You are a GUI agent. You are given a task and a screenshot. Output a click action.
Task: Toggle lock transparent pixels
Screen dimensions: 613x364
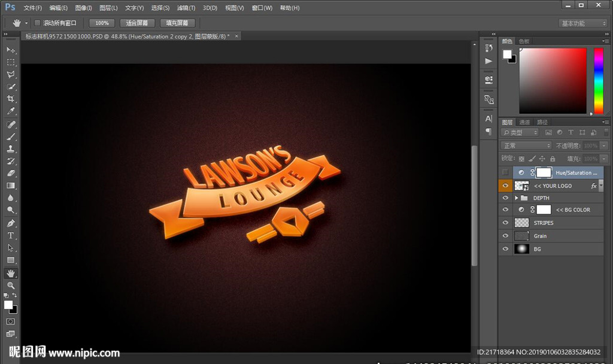click(x=521, y=159)
